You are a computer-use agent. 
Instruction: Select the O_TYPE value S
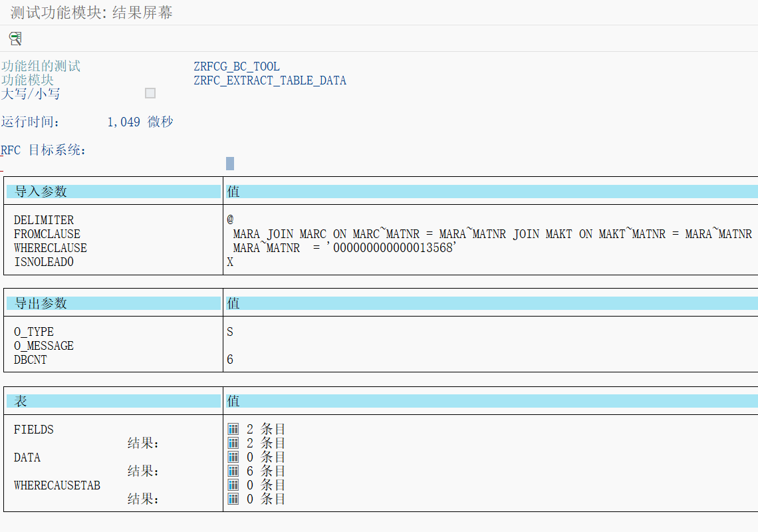tap(229, 331)
